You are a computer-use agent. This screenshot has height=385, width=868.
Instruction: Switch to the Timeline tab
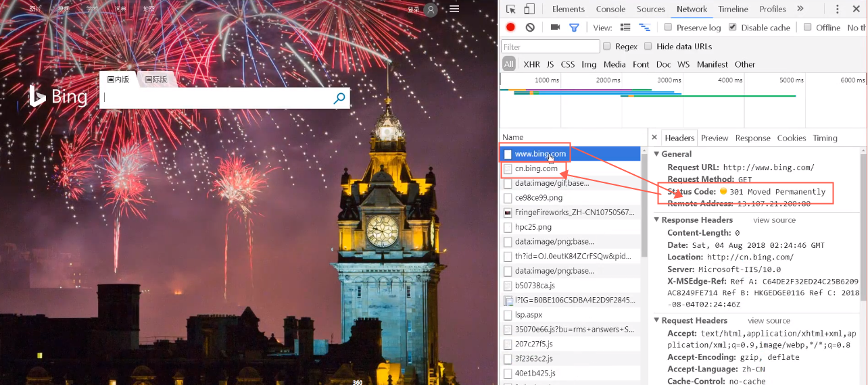click(x=733, y=9)
